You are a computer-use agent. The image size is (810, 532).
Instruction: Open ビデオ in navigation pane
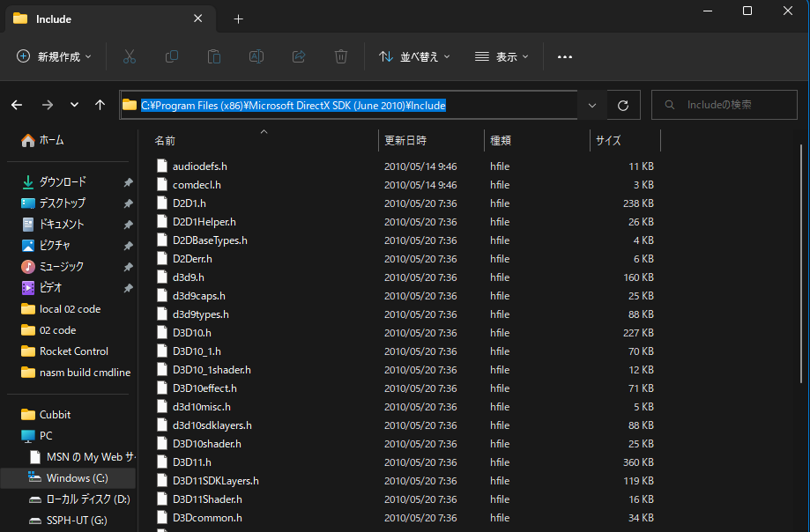pos(41,288)
